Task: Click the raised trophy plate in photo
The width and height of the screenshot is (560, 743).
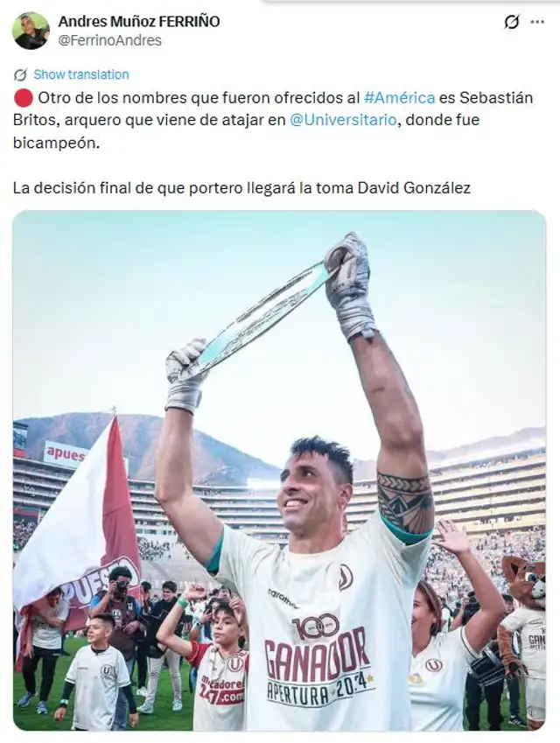Action: tap(261, 315)
